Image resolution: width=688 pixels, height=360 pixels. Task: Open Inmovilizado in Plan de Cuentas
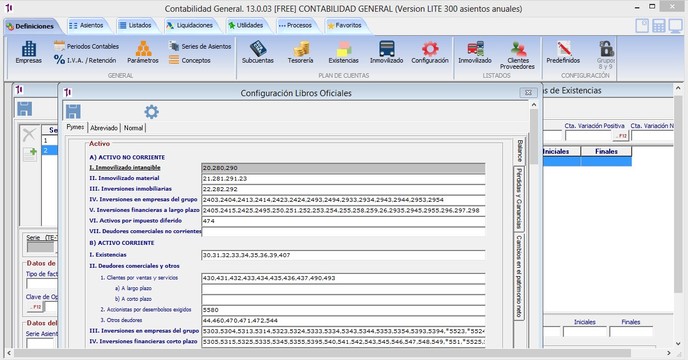click(387, 52)
